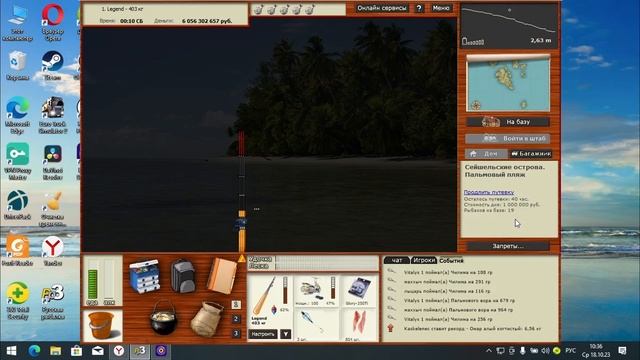Switch to the События tab
The height and width of the screenshot is (360, 640).
[x=451, y=260]
